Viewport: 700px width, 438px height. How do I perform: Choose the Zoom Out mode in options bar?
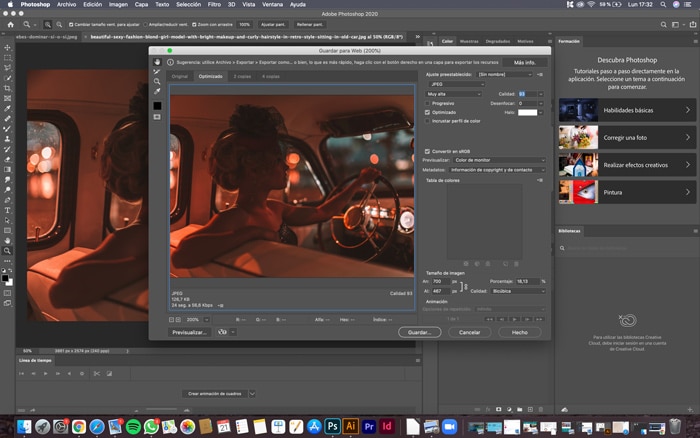pos(59,25)
